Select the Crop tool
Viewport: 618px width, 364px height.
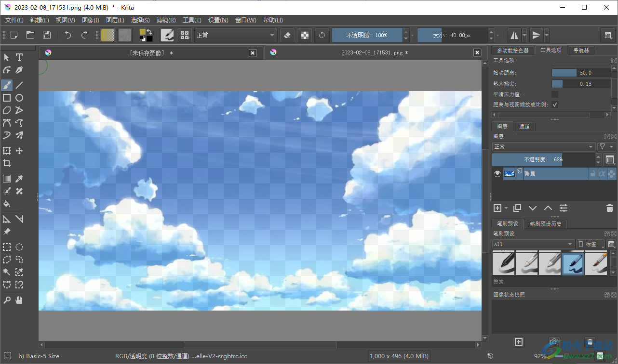tap(7, 163)
